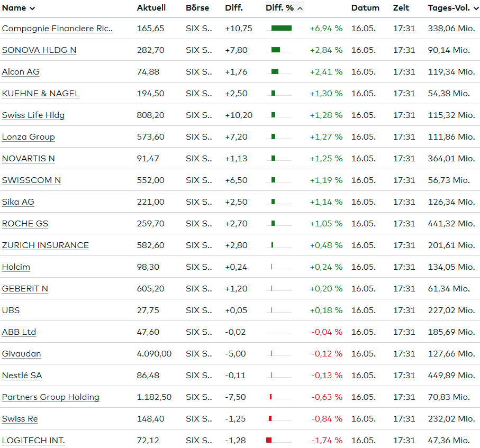Click the +6,94 % percentage value
This screenshot has height=448, width=480.
[x=326, y=29]
